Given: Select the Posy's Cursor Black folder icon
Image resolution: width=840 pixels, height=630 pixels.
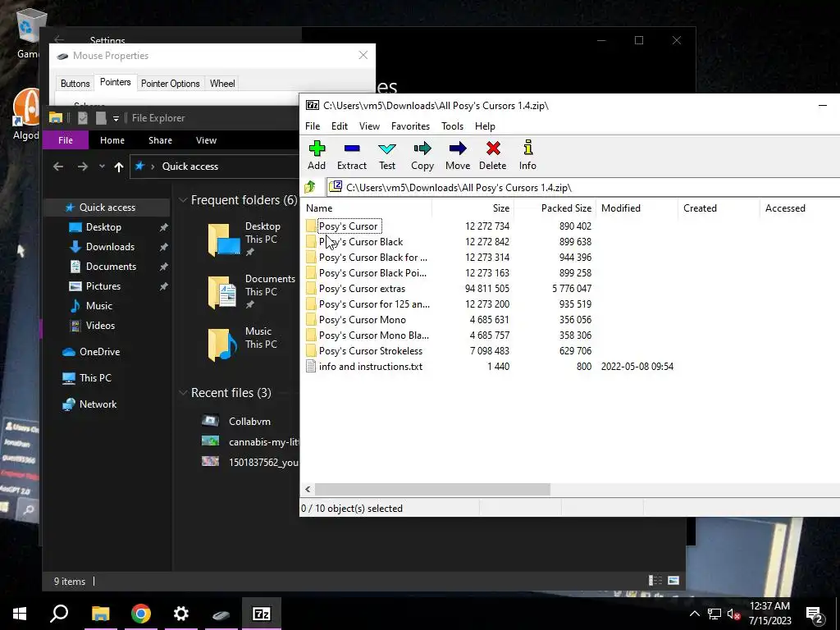Looking at the screenshot, I should point(311,242).
